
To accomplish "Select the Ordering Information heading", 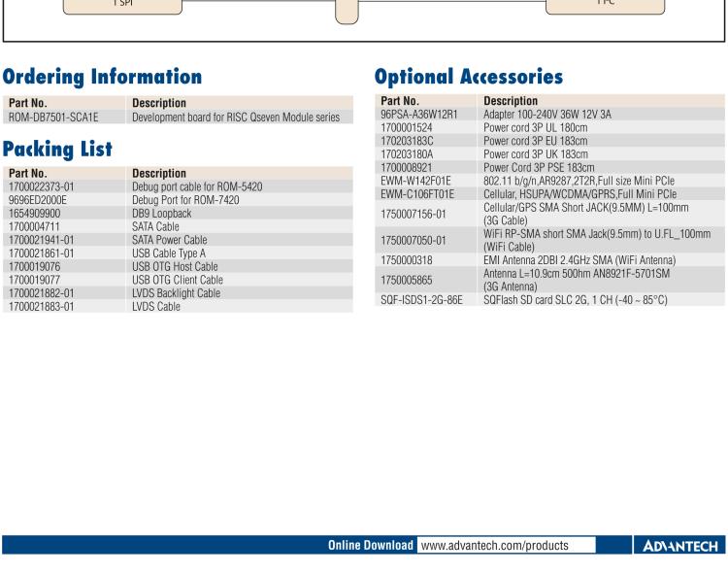I will pos(103,76).
